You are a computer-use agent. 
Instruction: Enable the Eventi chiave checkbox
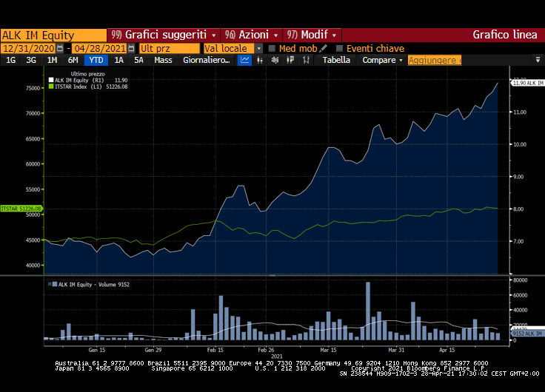(x=340, y=48)
